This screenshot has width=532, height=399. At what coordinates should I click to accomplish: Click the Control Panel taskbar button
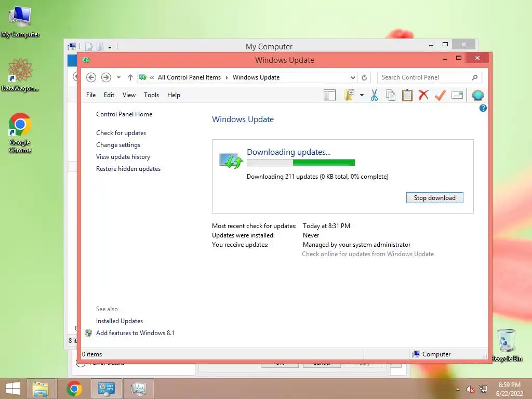(106, 389)
